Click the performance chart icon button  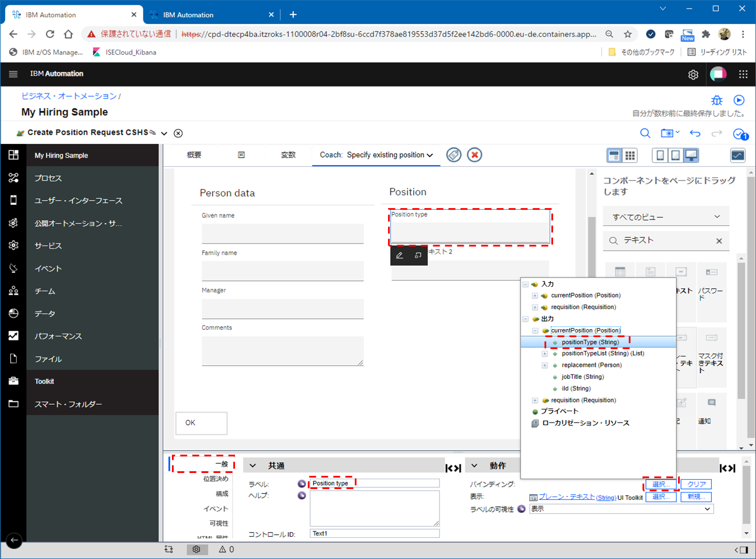(x=738, y=155)
